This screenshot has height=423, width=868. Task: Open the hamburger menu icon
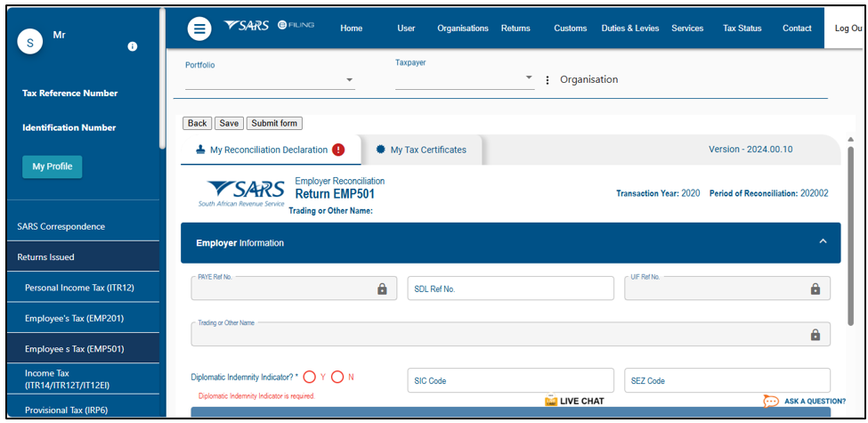tap(199, 28)
